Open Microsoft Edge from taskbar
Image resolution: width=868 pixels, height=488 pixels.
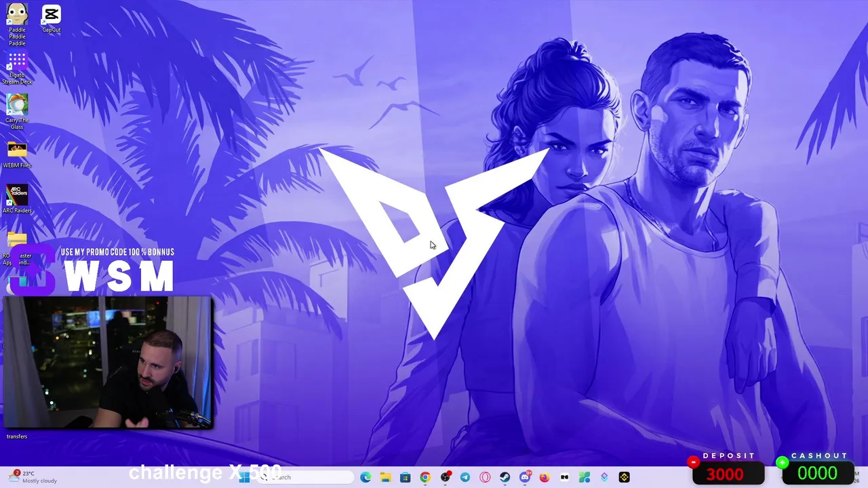[366, 477]
